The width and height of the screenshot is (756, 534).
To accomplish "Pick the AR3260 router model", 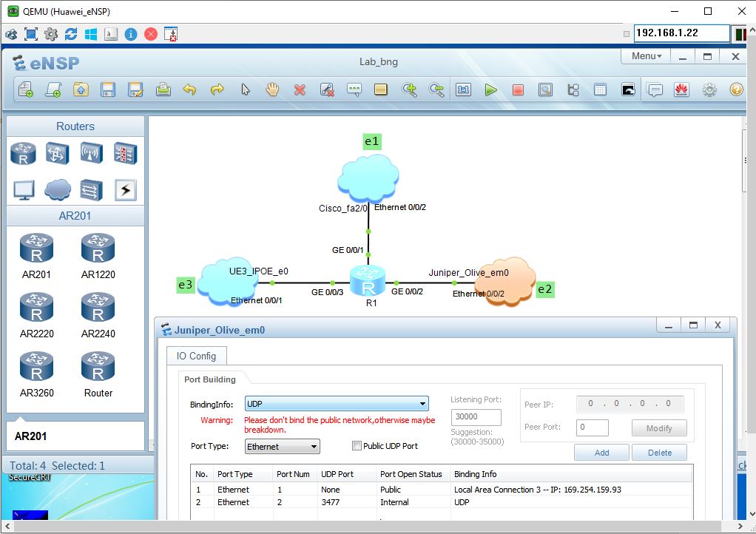I will coord(36,365).
